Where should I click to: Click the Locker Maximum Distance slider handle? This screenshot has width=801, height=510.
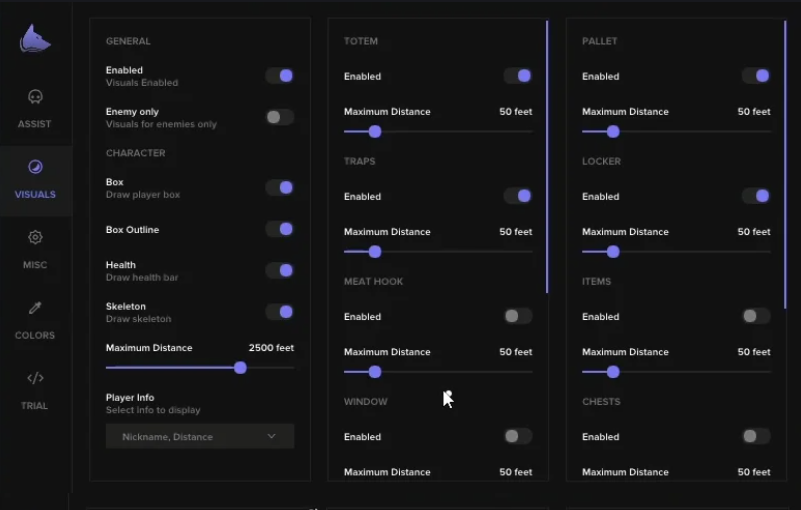coord(613,252)
